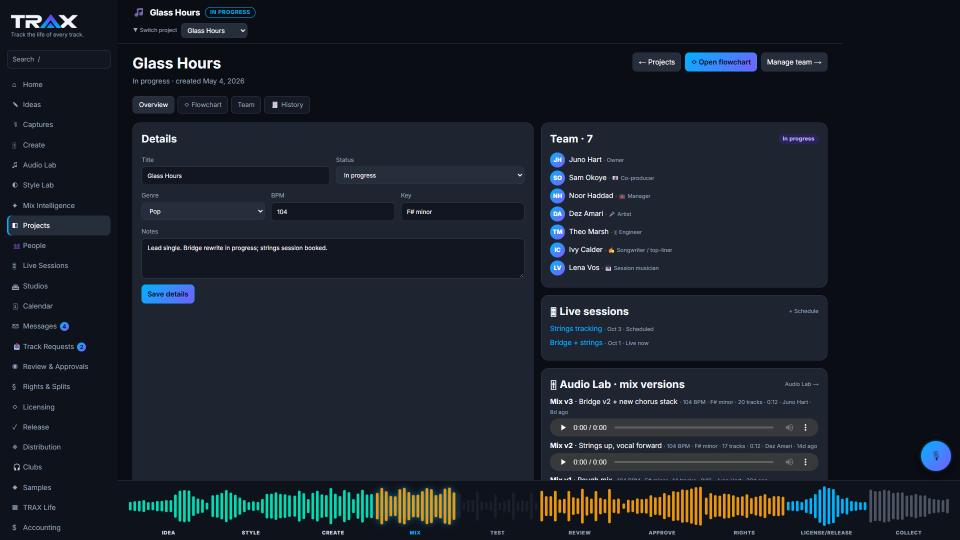This screenshot has height=540, width=960.
Task: Open Review & Approvals in sidebar
Action: pyautogui.click(x=59, y=367)
